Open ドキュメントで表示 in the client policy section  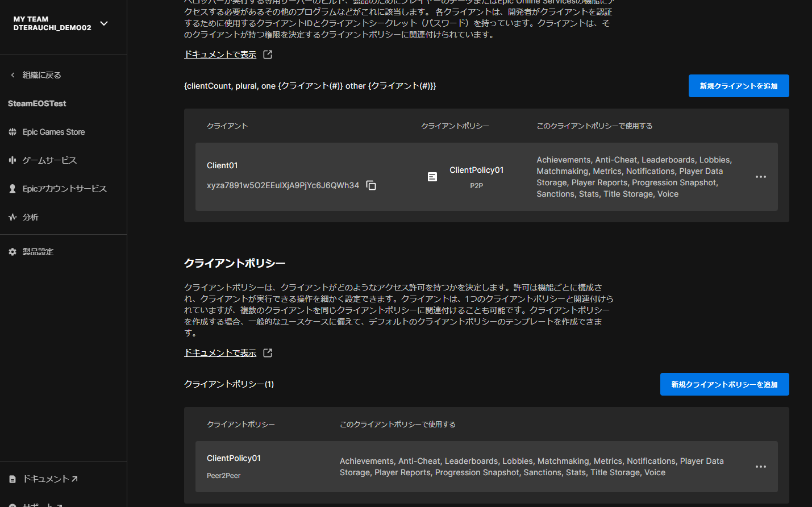[x=219, y=352]
